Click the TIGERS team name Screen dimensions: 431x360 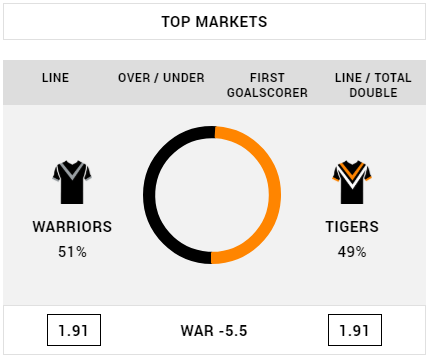tap(352, 227)
